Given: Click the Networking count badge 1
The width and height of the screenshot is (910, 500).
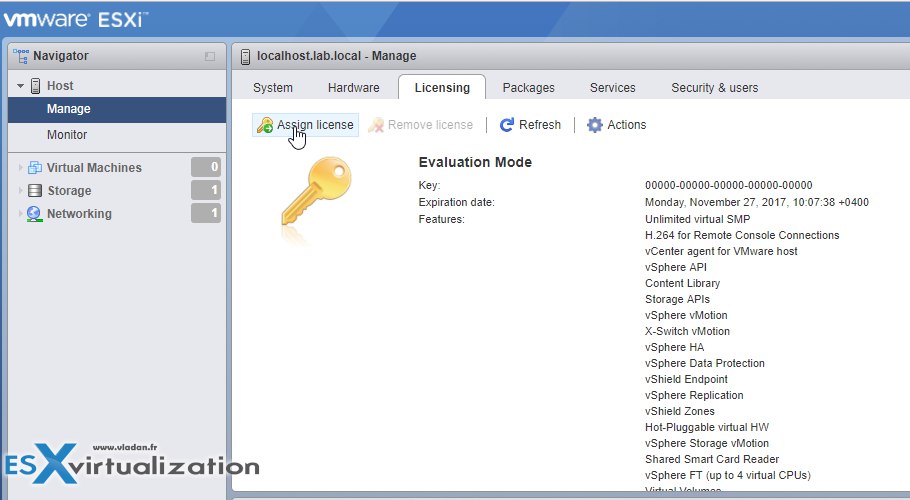Looking at the screenshot, I should 206,213.
